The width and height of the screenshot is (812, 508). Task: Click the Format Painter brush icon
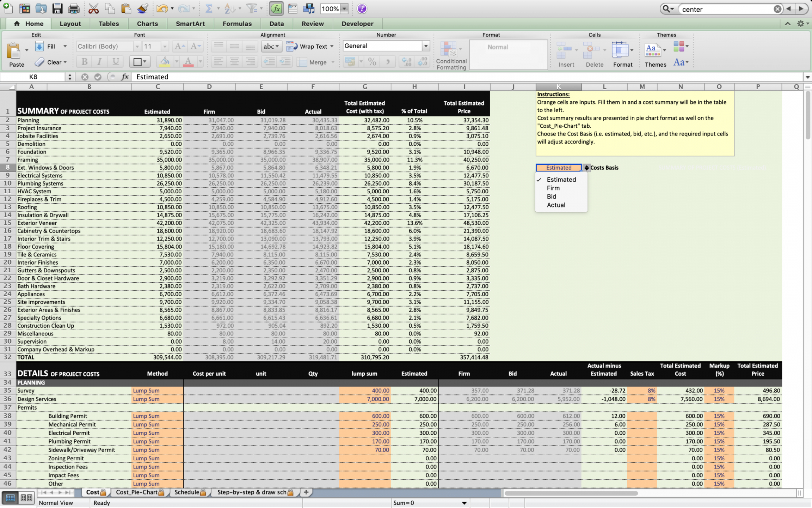point(142,8)
